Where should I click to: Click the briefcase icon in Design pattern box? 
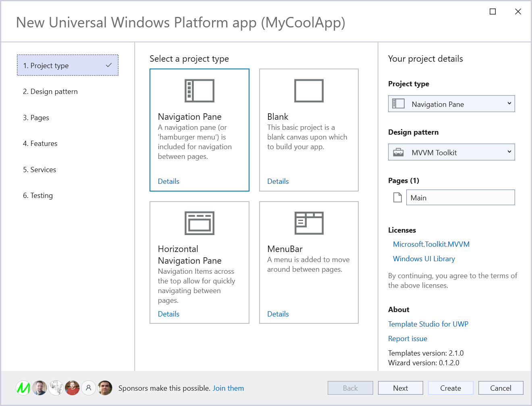coord(398,152)
